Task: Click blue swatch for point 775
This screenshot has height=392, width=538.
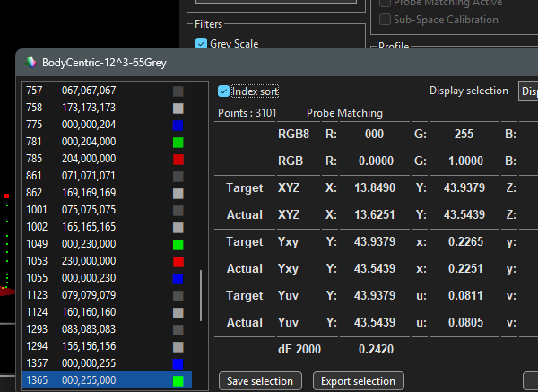Action: [178, 125]
